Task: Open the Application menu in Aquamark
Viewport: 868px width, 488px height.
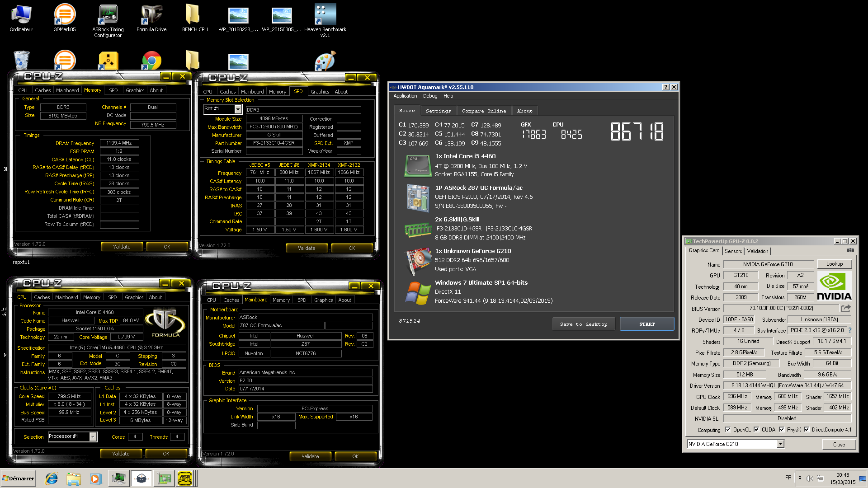Action: coord(405,96)
